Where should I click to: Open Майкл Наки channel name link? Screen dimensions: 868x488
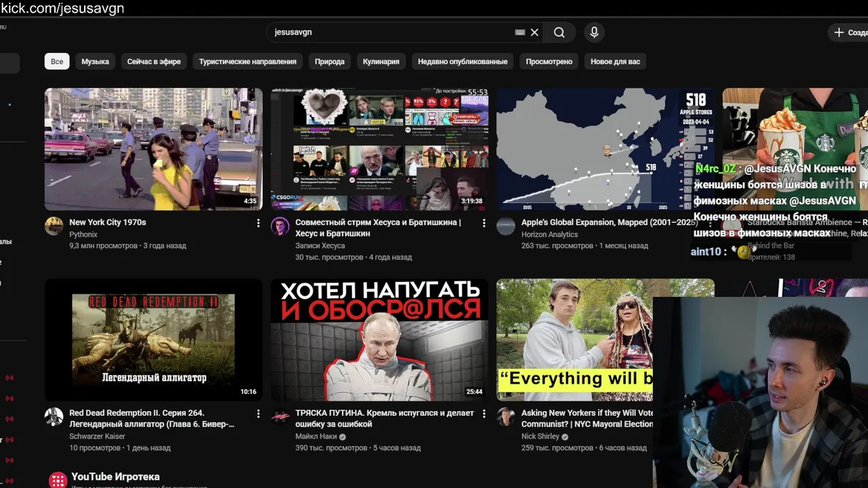[x=316, y=436]
